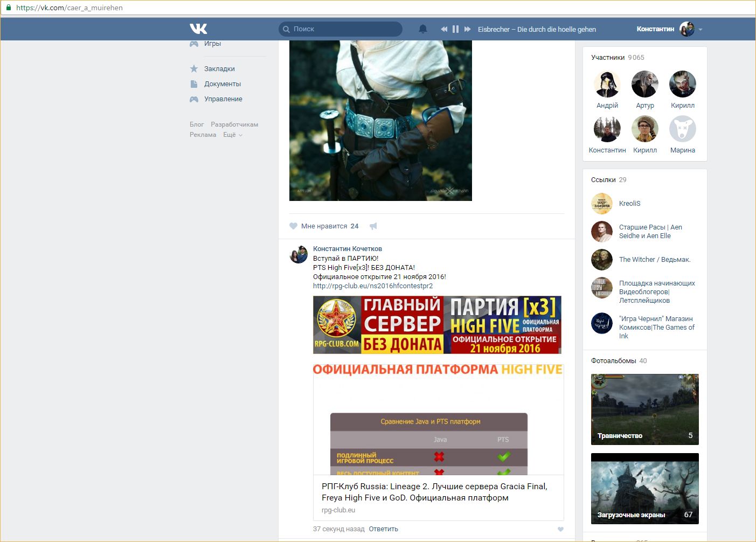
Task: Open the ОФИЦИАЛЬНАЯ ПЛАТФОРМА HIGH FIVE preview image
Action: click(x=438, y=419)
